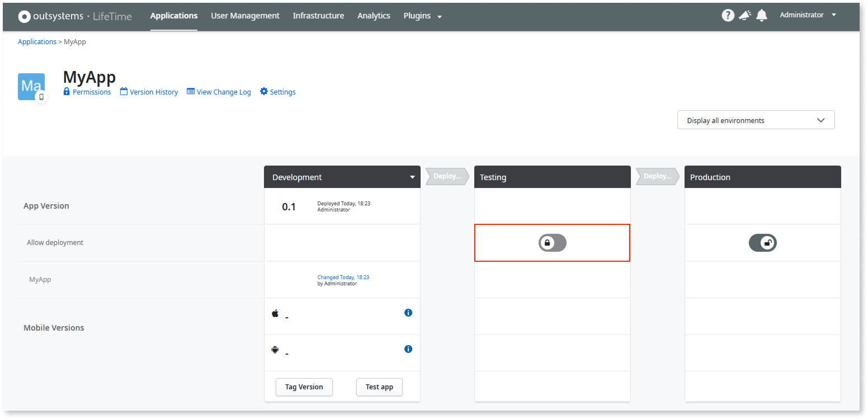
Task: Click the Tag Version button
Action: 304,387
